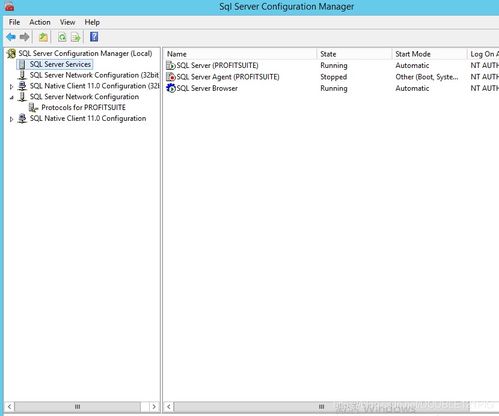This screenshot has height=416, width=499.
Task: Sort services by the State column header
Action: tap(354, 54)
